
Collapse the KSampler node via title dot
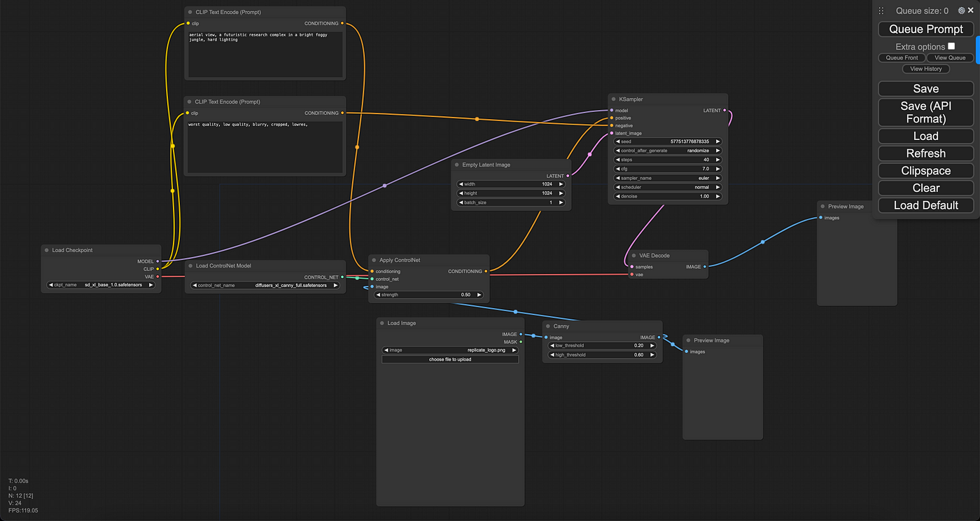point(612,99)
